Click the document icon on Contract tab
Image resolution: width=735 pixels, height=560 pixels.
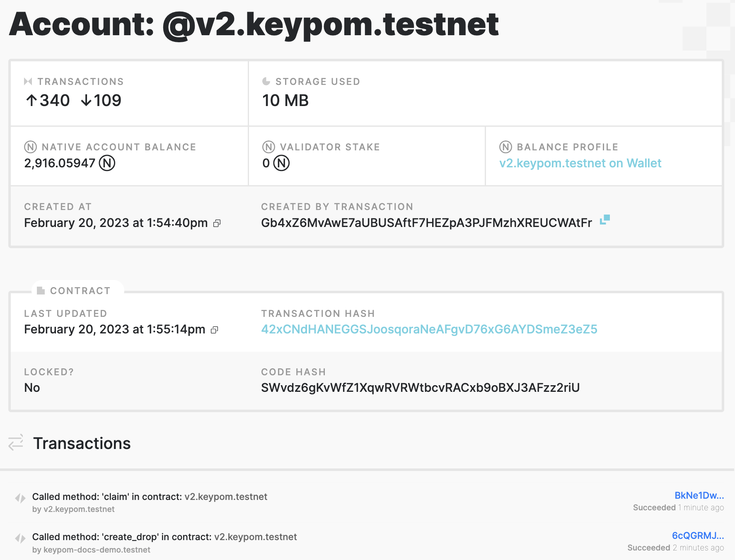pyautogui.click(x=41, y=290)
